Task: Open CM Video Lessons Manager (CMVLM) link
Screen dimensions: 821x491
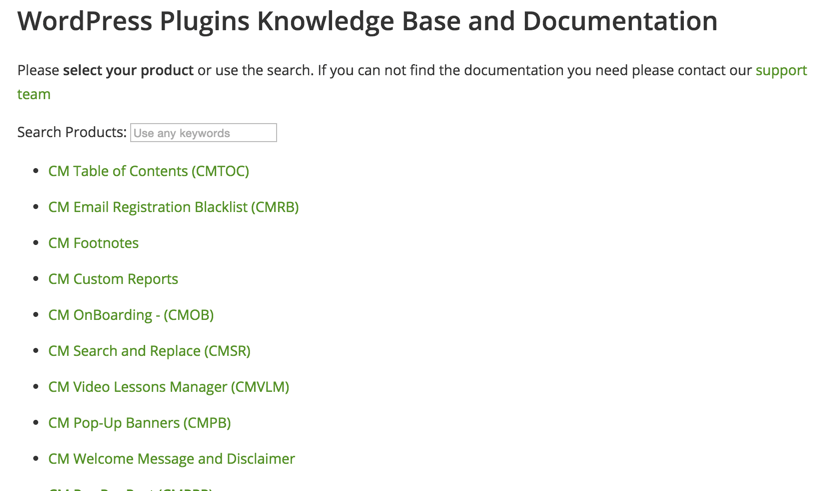Action: 168,387
